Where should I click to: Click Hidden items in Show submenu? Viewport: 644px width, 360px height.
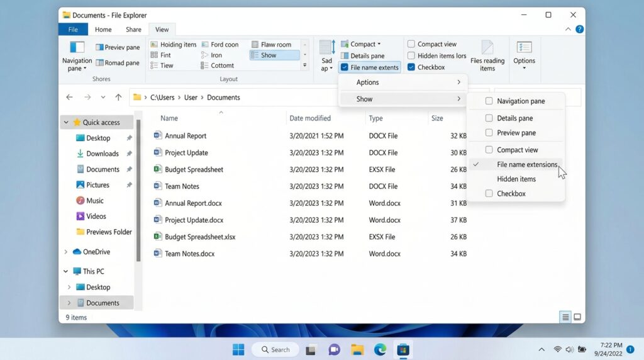pos(516,179)
